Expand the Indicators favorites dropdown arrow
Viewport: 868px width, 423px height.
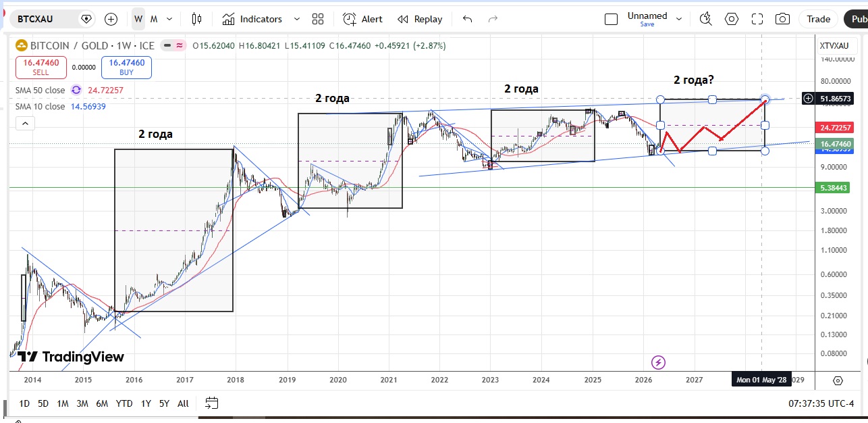tap(296, 19)
